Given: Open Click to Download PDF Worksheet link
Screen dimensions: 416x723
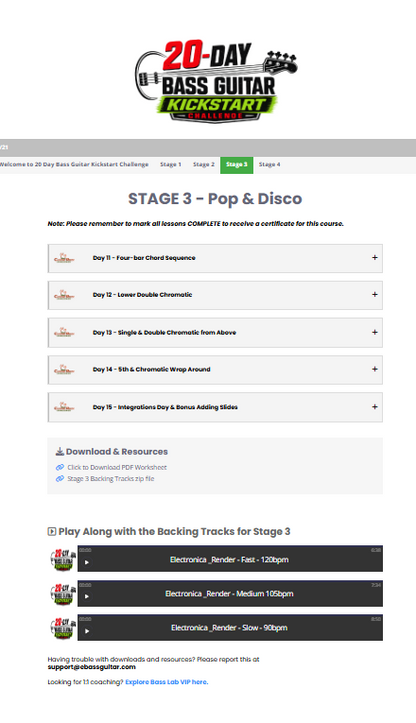Looking at the screenshot, I should [x=117, y=467].
